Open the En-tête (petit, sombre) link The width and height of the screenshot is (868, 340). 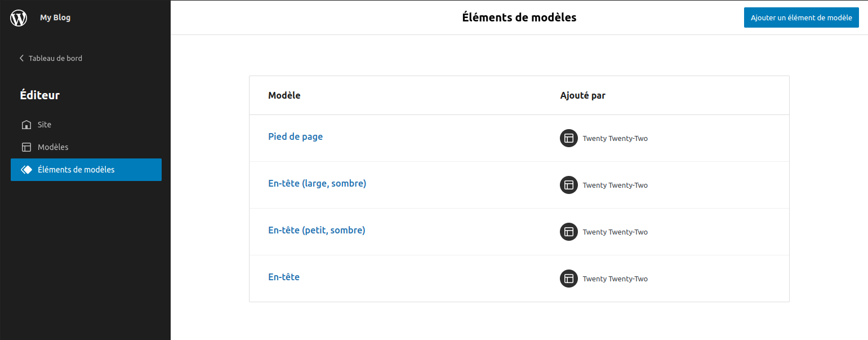(x=317, y=230)
